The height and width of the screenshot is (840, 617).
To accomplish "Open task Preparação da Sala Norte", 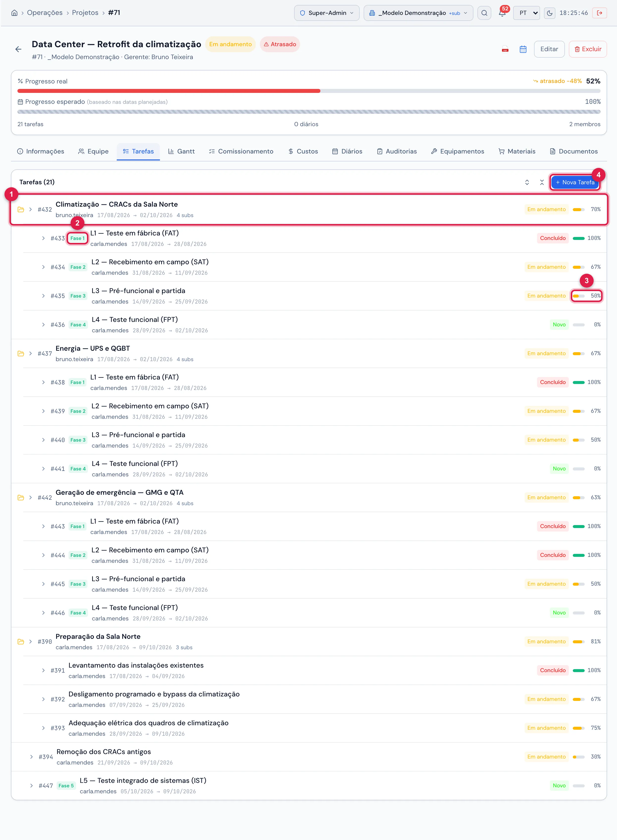I will tap(98, 637).
